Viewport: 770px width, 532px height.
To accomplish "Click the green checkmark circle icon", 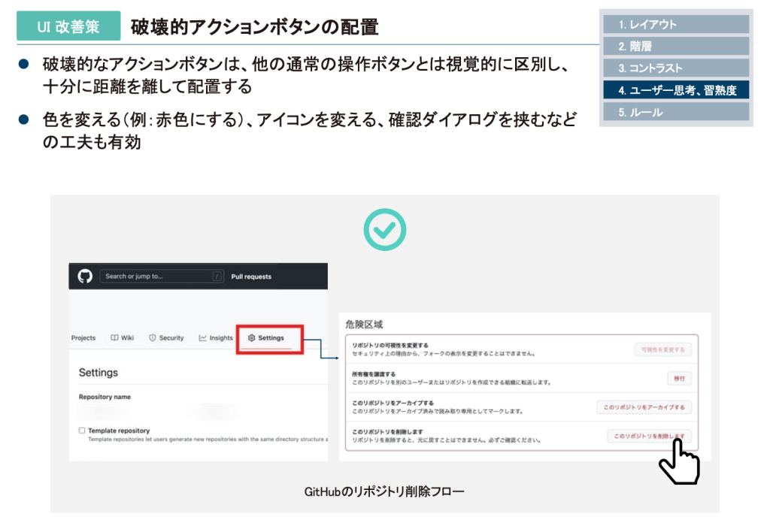I will (x=384, y=229).
